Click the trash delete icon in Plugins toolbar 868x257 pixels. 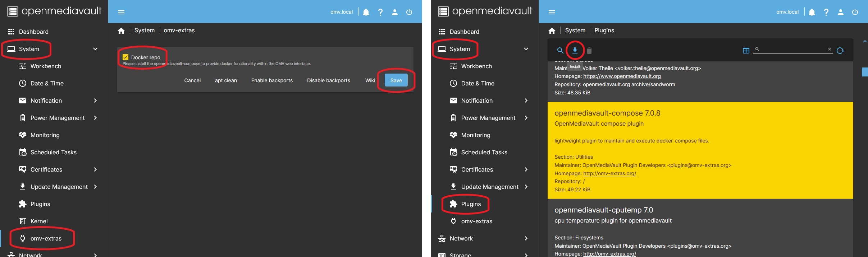[x=589, y=51]
